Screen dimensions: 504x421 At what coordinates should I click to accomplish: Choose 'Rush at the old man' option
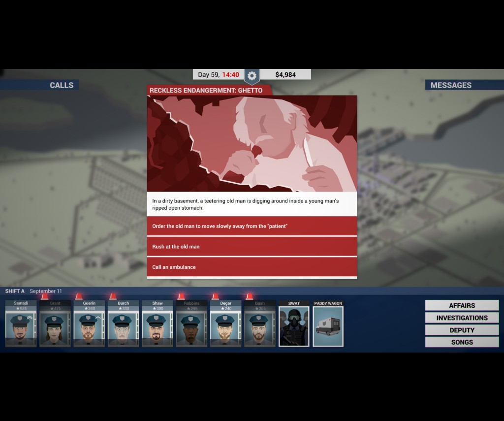252,247
